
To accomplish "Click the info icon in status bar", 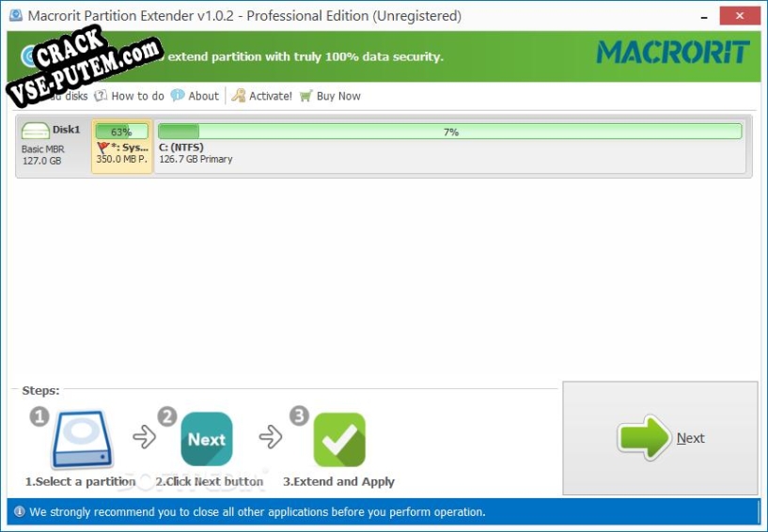I will pos(20,512).
